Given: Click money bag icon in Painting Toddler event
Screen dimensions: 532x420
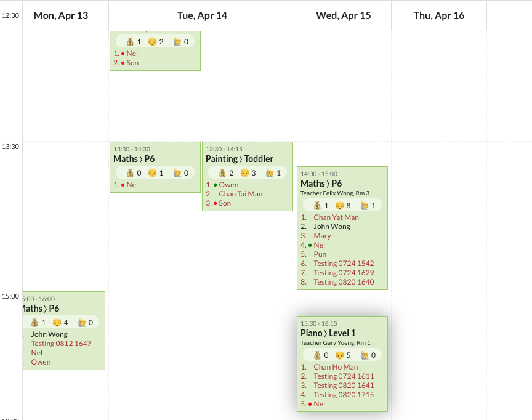Looking at the screenshot, I should (222, 173).
